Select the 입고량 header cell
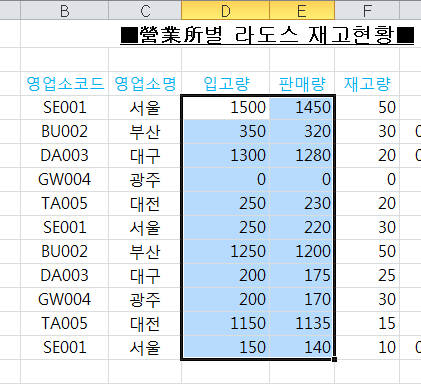Viewport: 421px width, 384px height. (x=225, y=83)
